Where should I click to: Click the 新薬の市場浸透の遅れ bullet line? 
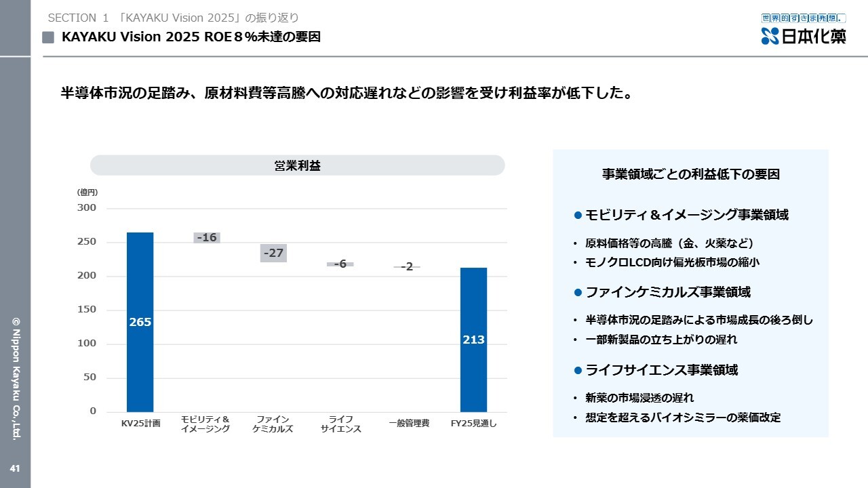639,398
